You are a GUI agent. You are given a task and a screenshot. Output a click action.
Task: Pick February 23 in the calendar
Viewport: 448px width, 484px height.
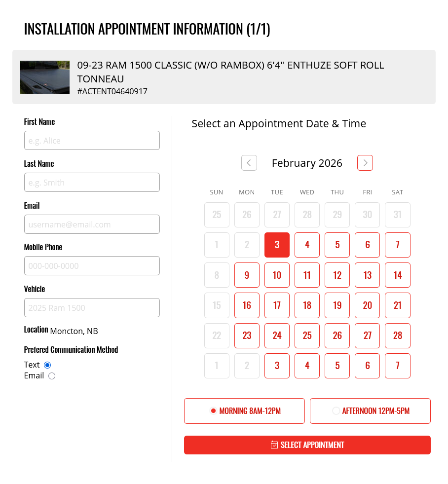click(x=247, y=335)
